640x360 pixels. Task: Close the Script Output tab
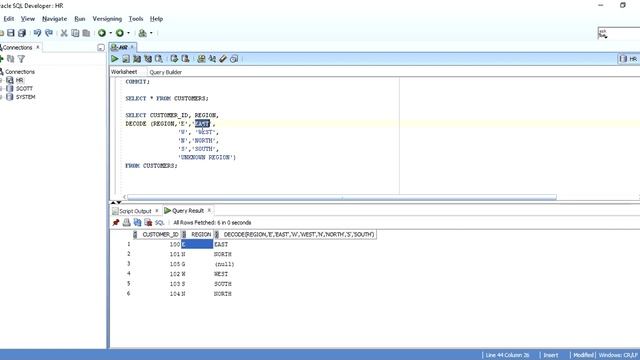point(157,211)
